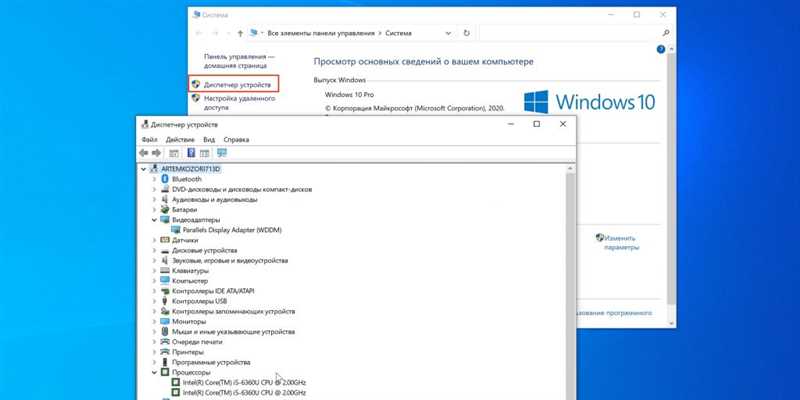Screen dimensions: 800x400
Task: Click back arrow in Система window
Action: pyautogui.click(x=199, y=33)
